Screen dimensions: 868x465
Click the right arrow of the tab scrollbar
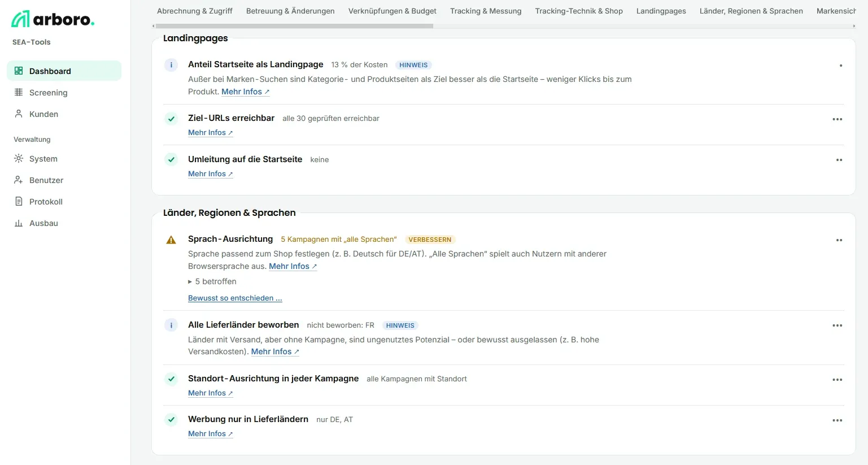854,26
